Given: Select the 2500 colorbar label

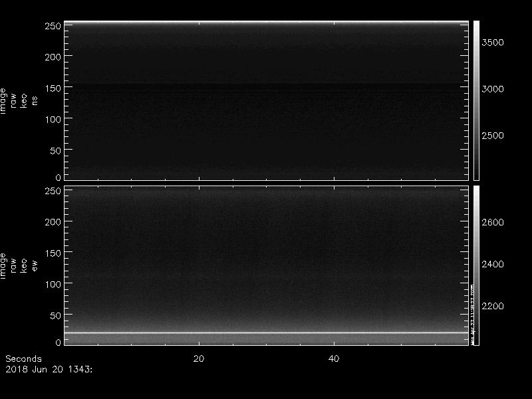Looking at the screenshot, I should pyautogui.click(x=493, y=136).
